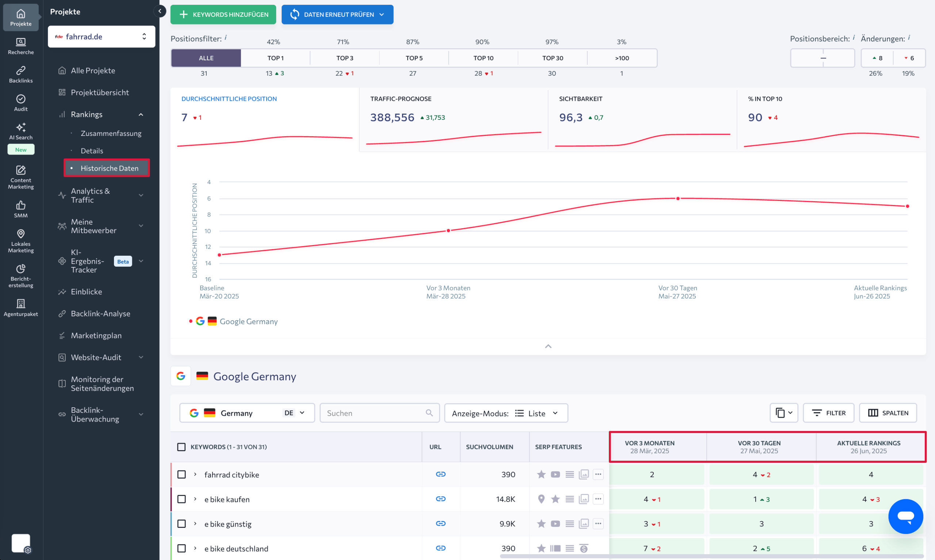935x560 pixels.
Task: Open the Recherche section icon
Action: pos(21,46)
